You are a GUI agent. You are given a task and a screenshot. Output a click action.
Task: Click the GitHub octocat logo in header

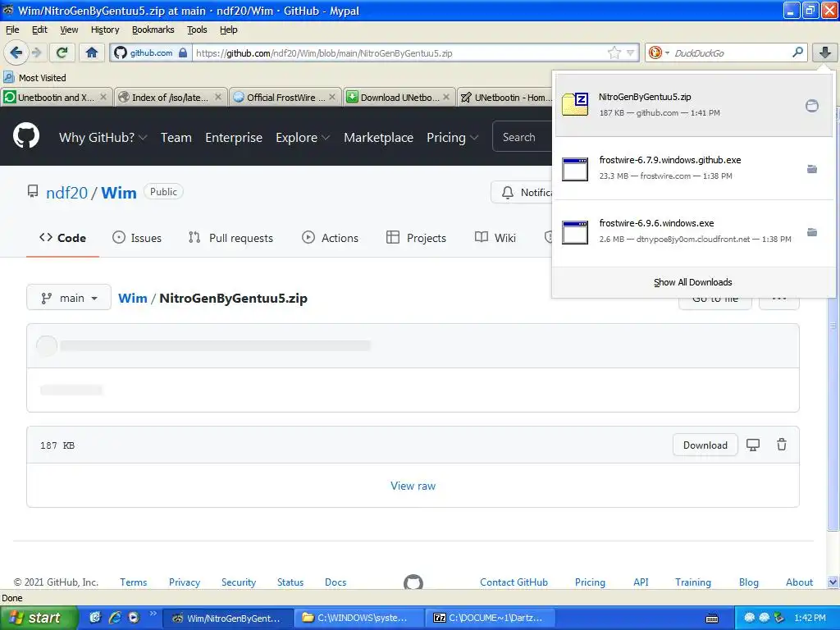click(x=26, y=136)
